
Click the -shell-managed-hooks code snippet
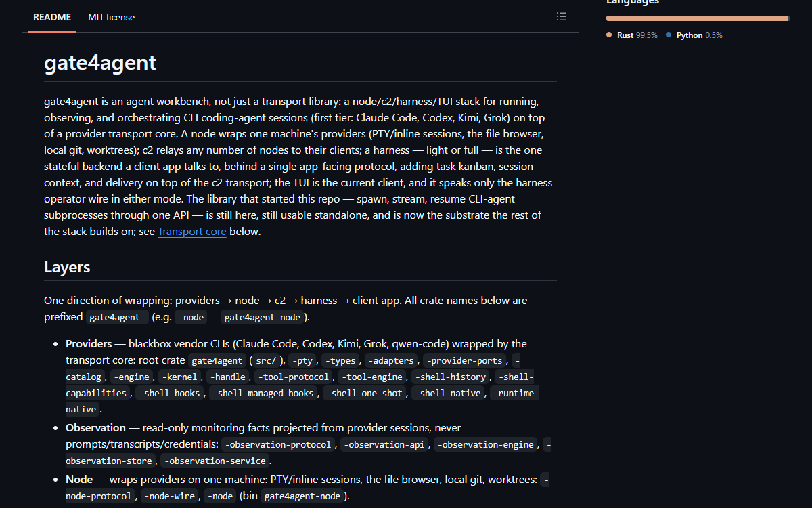[x=263, y=393]
